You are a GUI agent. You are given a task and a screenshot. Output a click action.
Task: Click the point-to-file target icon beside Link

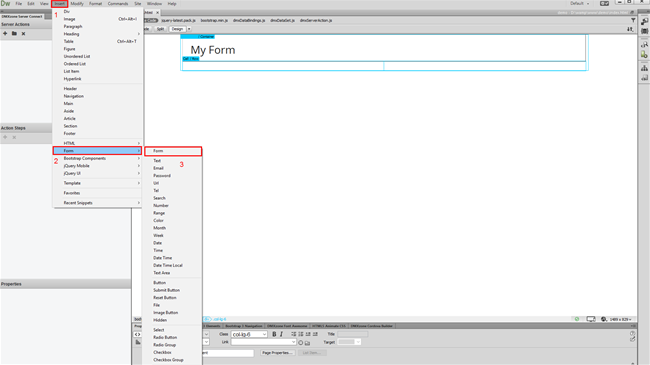(301, 343)
